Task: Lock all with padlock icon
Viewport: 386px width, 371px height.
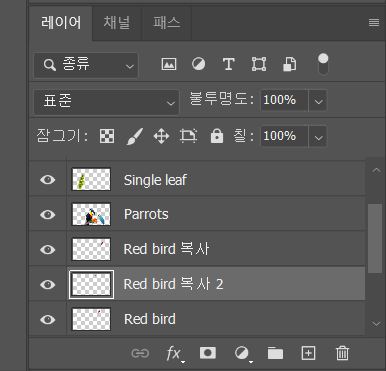Action: tap(217, 136)
